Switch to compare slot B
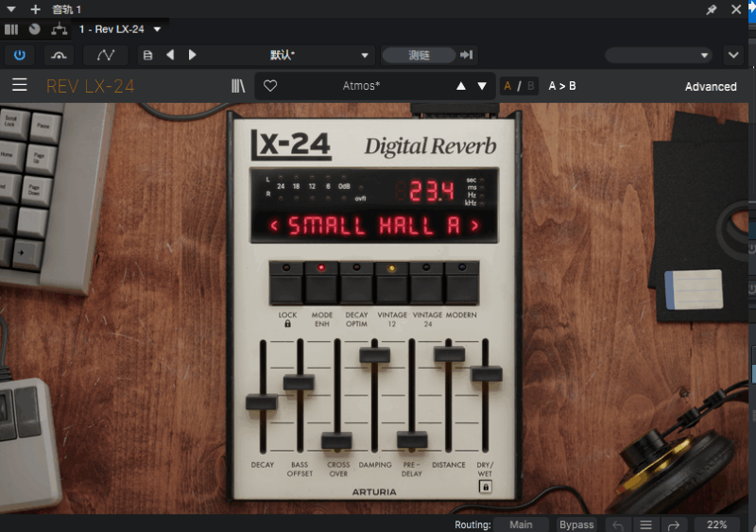The height and width of the screenshot is (532, 756). pyautogui.click(x=530, y=86)
